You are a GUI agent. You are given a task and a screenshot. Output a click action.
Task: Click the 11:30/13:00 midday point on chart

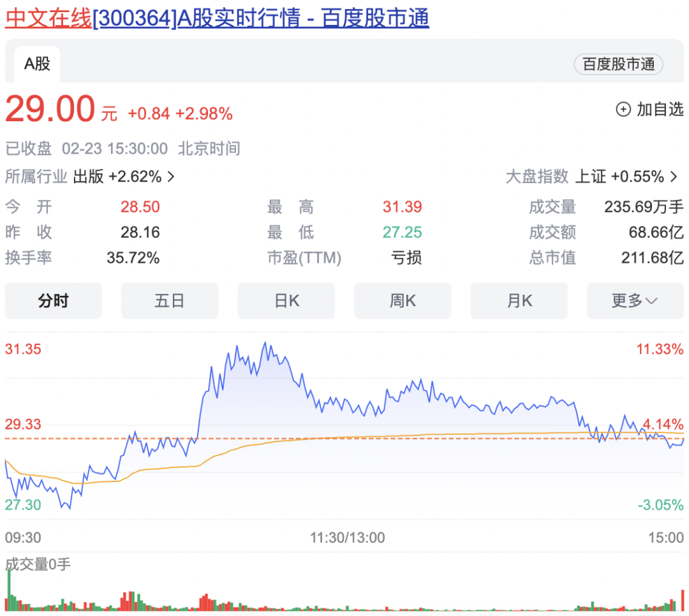(x=348, y=538)
